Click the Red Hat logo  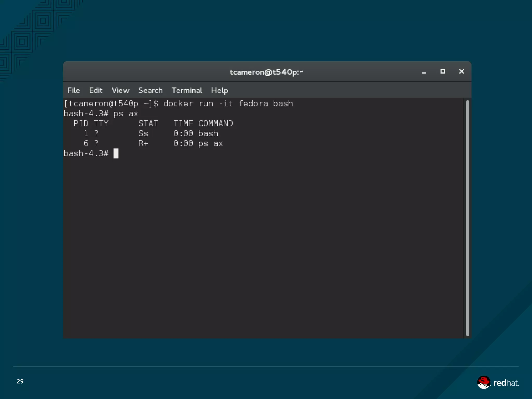(x=497, y=382)
